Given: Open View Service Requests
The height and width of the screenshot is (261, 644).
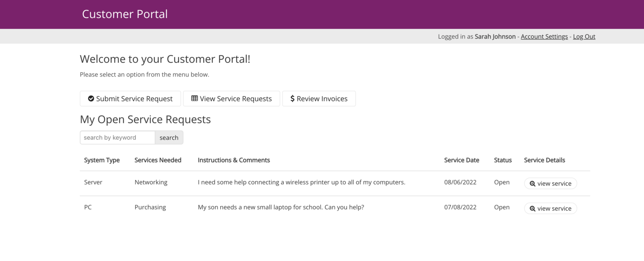Looking at the screenshot, I should click(231, 98).
